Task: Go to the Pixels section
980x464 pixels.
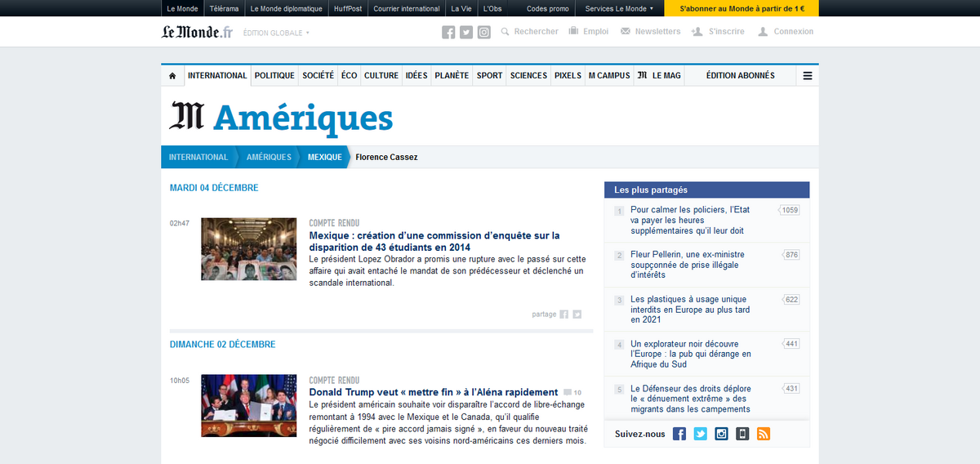Action: click(x=568, y=75)
